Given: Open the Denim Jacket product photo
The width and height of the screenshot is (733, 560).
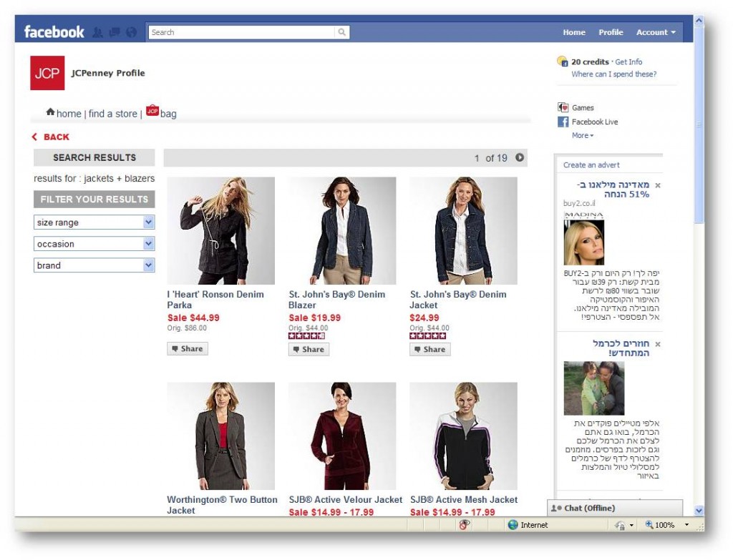Looking at the screenshot, I should (463, 231).
